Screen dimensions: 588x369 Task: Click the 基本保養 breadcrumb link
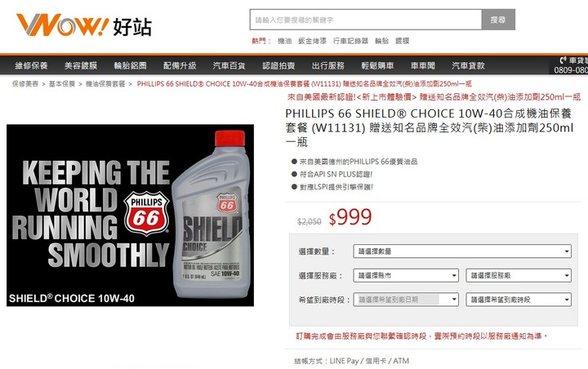[62, 83]
